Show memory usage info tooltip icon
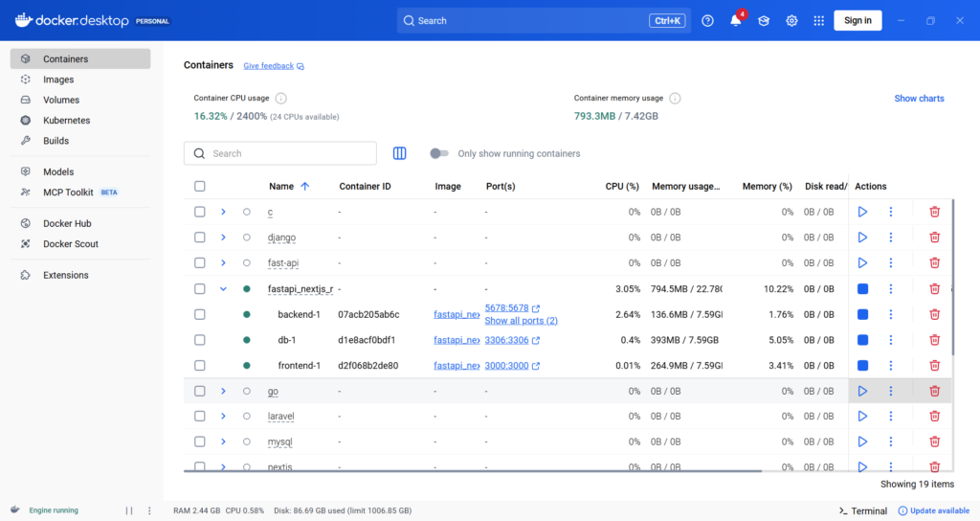The image size is (980, 521). [675, 99]
